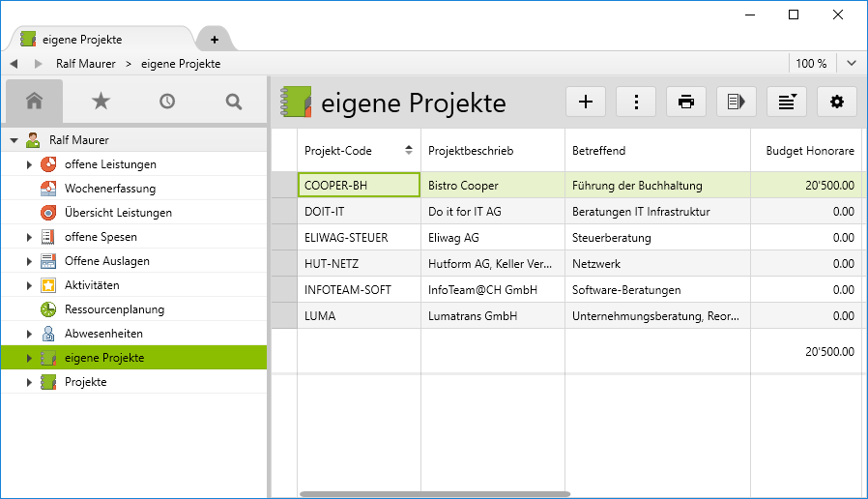Image resolution: width=868 pixels, height=499 pixels.
Task: Click the plus button to add a project
Action: (586, 102)
